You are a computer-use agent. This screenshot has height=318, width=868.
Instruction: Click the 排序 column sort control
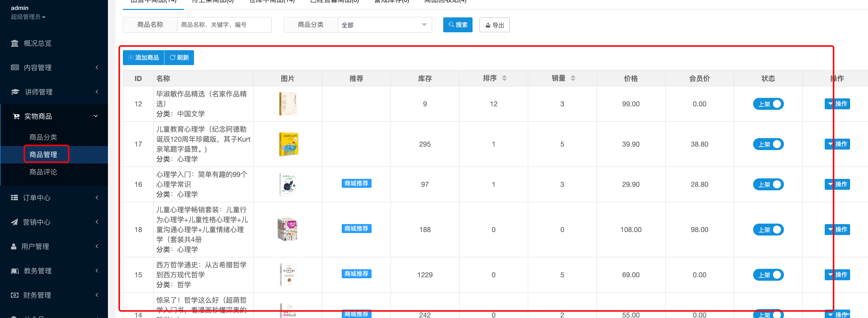click(x=504, y=79)
